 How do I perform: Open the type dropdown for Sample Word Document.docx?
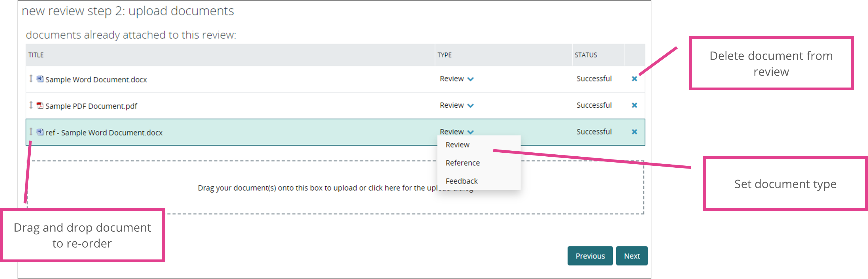[x=457, y=79]
